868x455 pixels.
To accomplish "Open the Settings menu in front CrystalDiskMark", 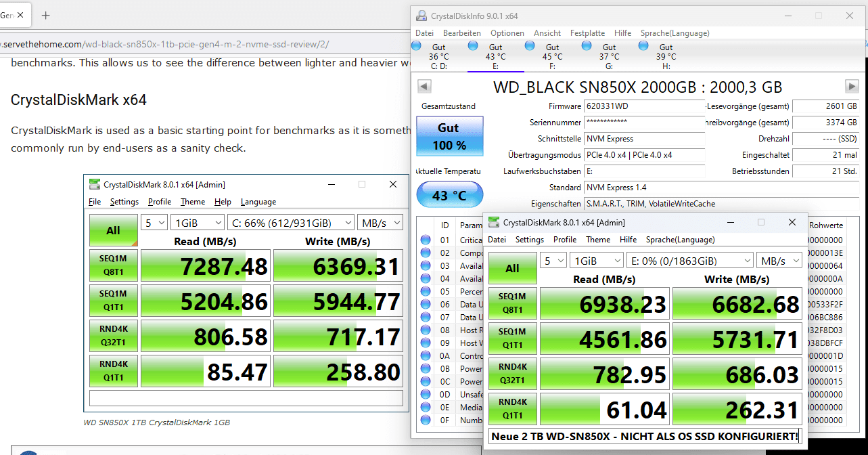I will (530, 240).
